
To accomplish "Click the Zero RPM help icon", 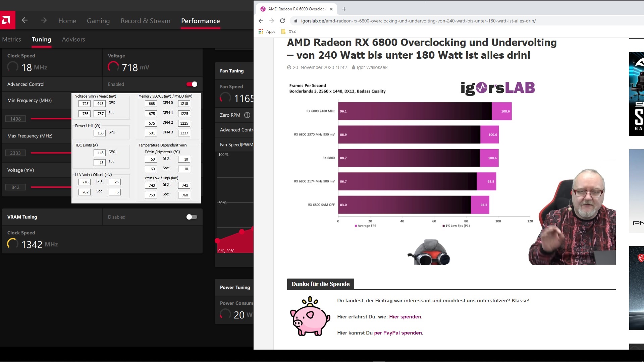I will 247,115.
